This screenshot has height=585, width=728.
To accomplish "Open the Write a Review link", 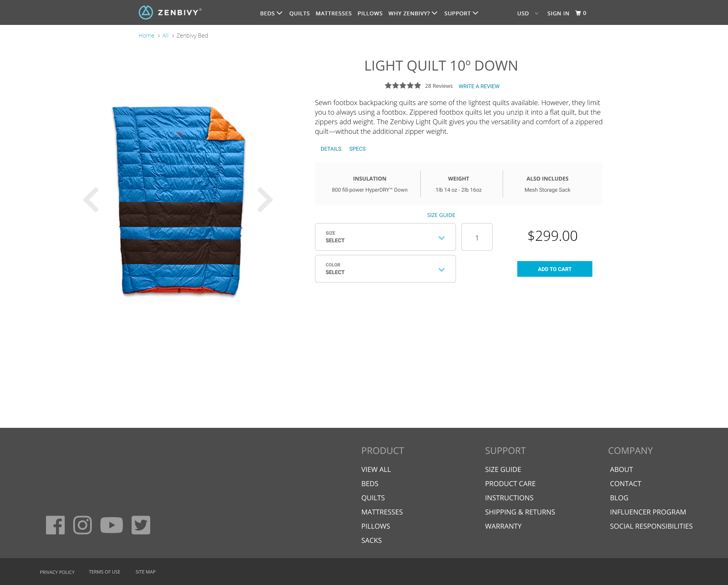I will [x=479, y=86].
